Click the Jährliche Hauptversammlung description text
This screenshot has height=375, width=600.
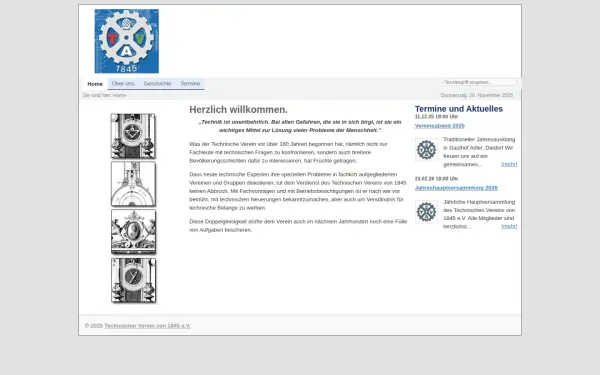pyautogui.click(x=479, y=214)
